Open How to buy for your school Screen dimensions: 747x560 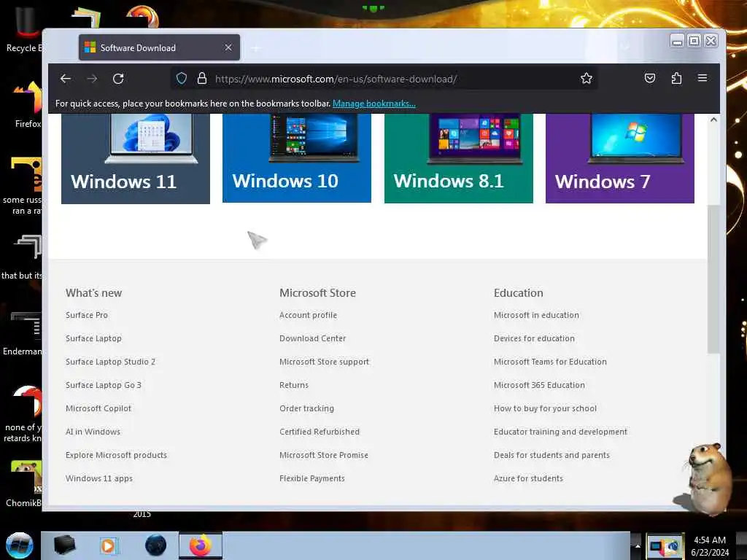(545, 408)
